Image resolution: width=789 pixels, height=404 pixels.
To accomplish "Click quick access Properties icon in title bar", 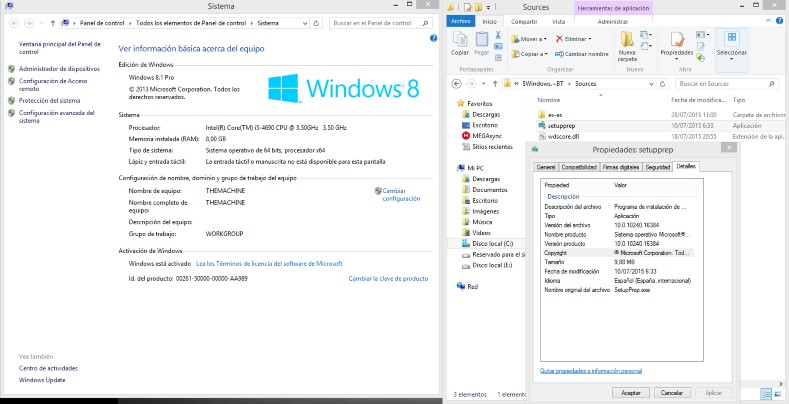I will click(x=468, y=7).
